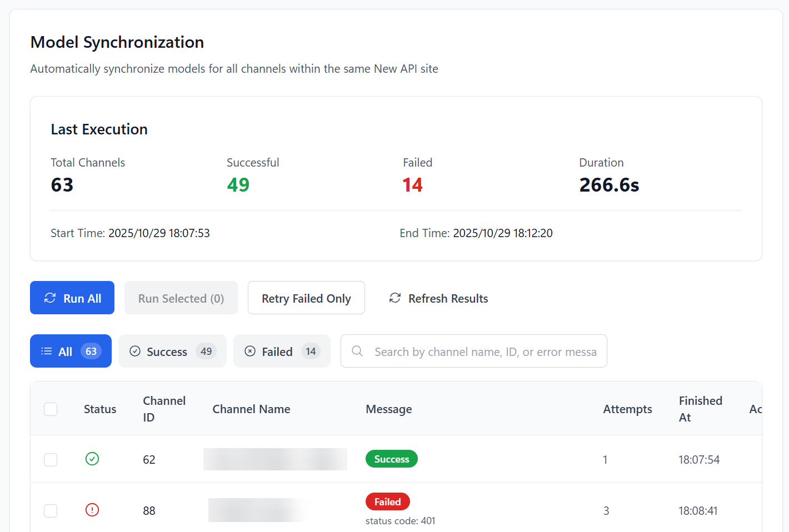Click the Attempts column header
This screenshot has height=532, width=789.
(x=627, y=409)
